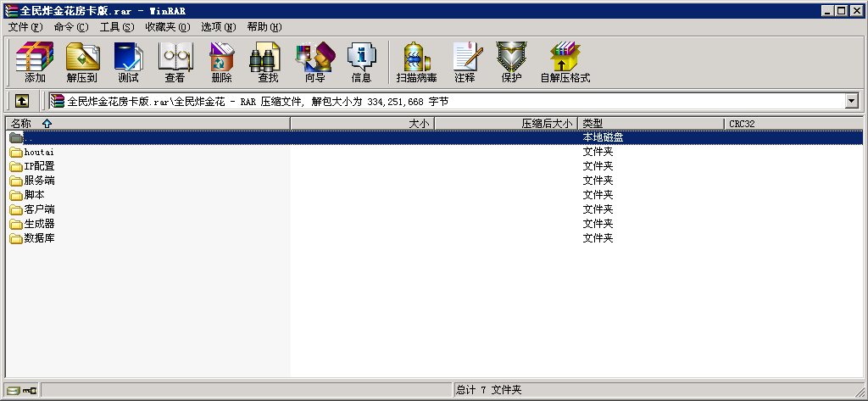Click the 扫描病毒 (Virus Scan) icon

(x=416, y=63)
